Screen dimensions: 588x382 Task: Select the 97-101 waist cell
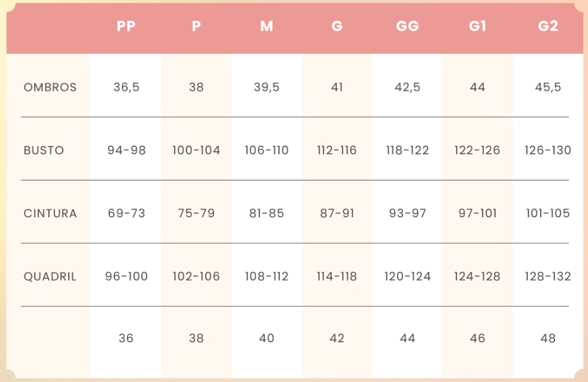click(x=477, y=213)
